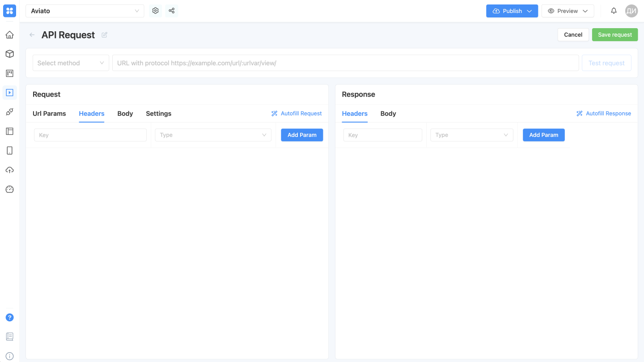Screen dimensions: 644x362
Task: Select the Url Params tab
Action: point(49,114)
